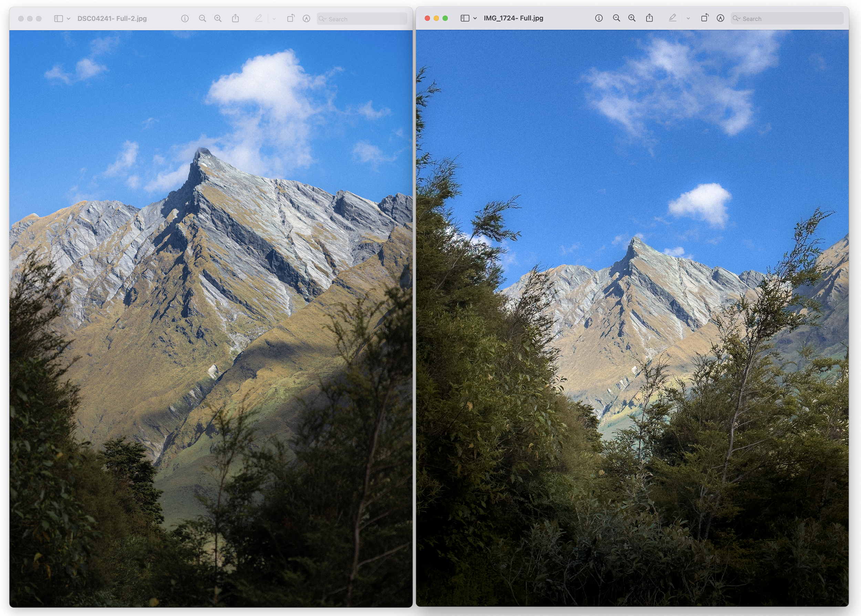Image resolution: width=861 pixels, height=616 pixels.
Task: Show Markup toolbar in IMG_1724 window
Action: [x=720, y=18]
